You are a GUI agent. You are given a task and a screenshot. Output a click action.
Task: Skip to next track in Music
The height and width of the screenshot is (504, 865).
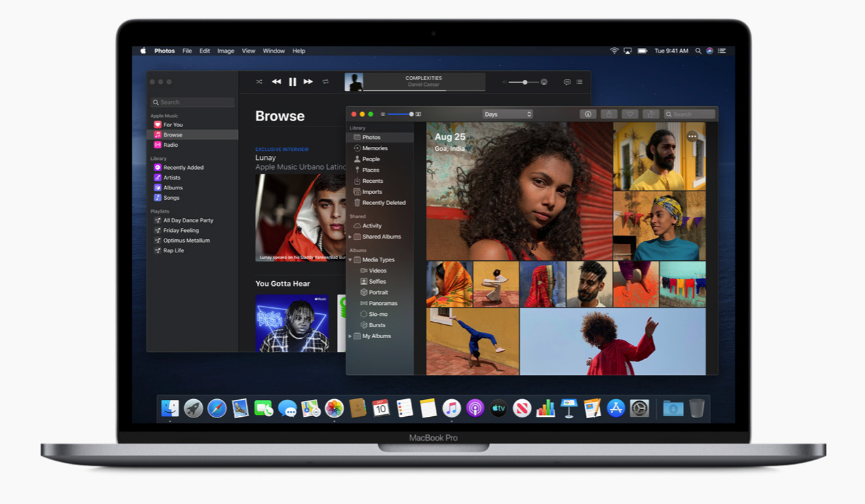(x=308, y=82)
